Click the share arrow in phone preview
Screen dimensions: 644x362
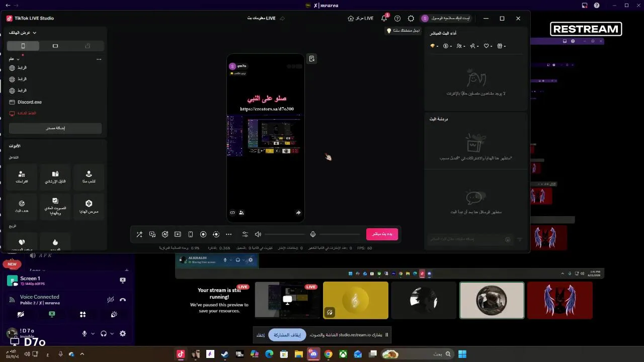[x=298, y=213]
